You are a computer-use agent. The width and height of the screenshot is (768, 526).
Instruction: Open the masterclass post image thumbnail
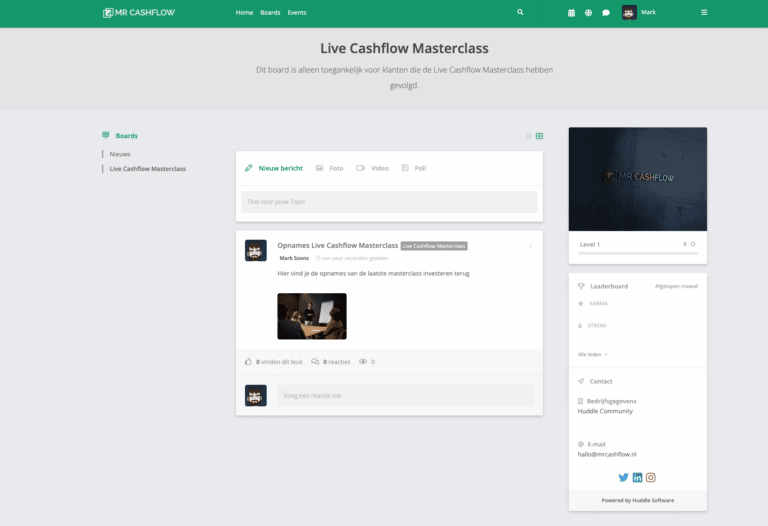tap(312, 316)
